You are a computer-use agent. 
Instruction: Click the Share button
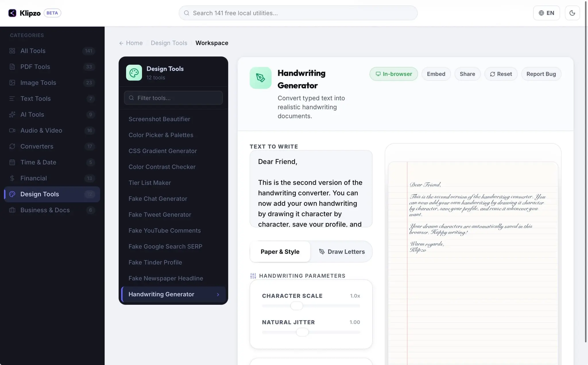pos(467,74)
